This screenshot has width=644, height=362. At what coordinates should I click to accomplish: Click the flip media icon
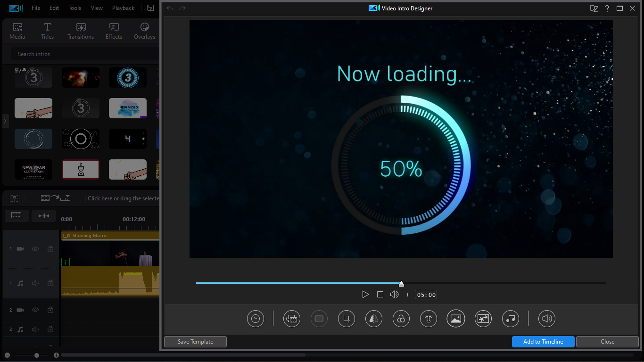tap(374, 319)
